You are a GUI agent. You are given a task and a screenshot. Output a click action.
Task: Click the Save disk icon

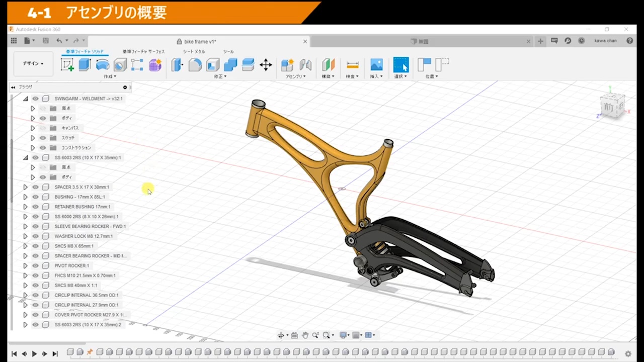(x=46, y=41)
